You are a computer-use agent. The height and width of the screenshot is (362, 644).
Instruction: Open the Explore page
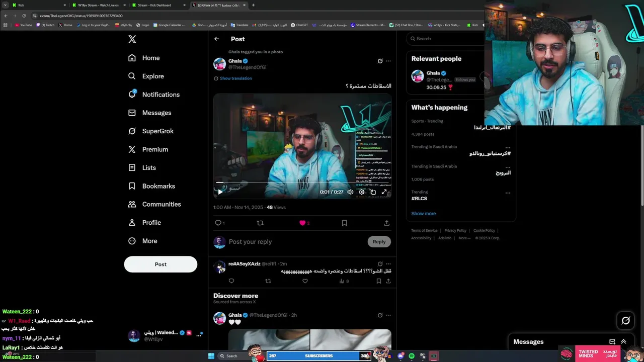point(146,76)
